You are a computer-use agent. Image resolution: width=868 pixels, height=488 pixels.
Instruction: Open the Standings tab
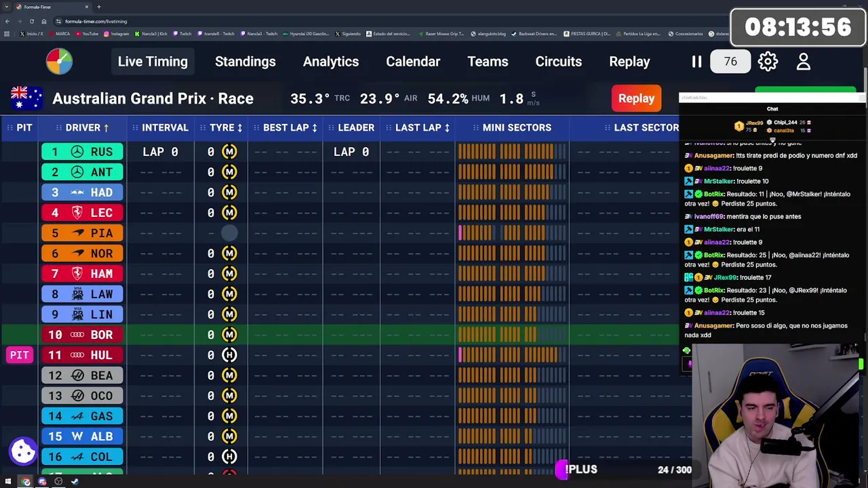point(245,62)
